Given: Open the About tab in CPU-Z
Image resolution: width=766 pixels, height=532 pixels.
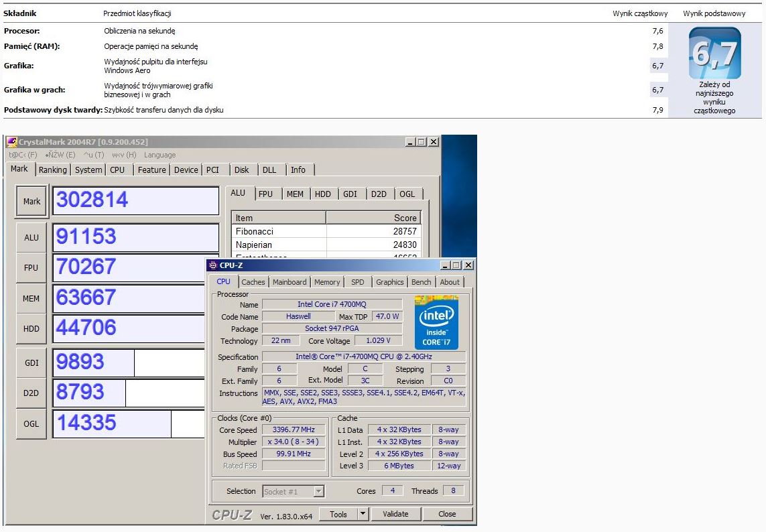Looking at the screenshot, I should (x=450, y=282).
